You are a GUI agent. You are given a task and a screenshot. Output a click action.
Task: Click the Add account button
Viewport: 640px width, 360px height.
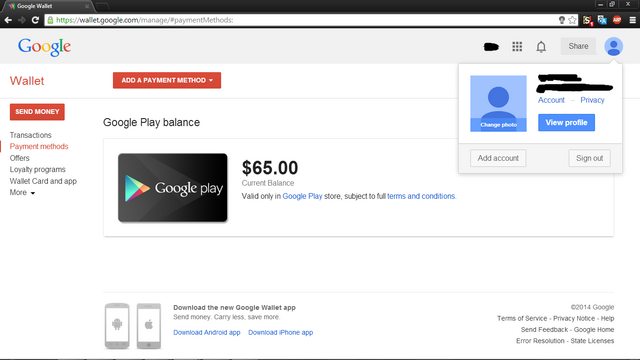click(x=498, y=158)
